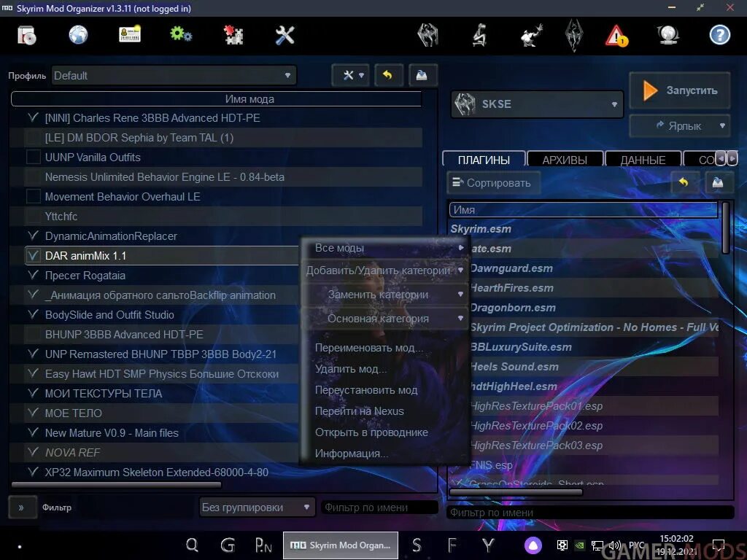The height and width of the screenshot is (560, 747).
Task: Open the volume speaker tray icon
Action: (x=614, y=545)
